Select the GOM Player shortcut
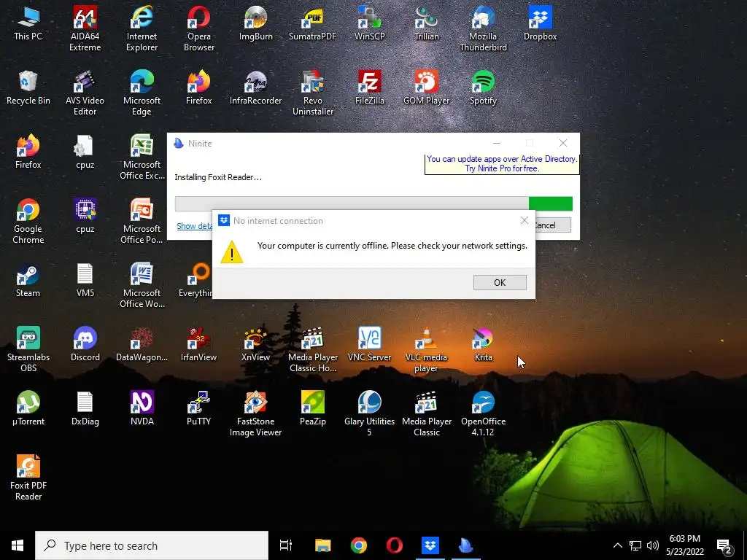This screenshot has height=560, width=747. [426, 87]
